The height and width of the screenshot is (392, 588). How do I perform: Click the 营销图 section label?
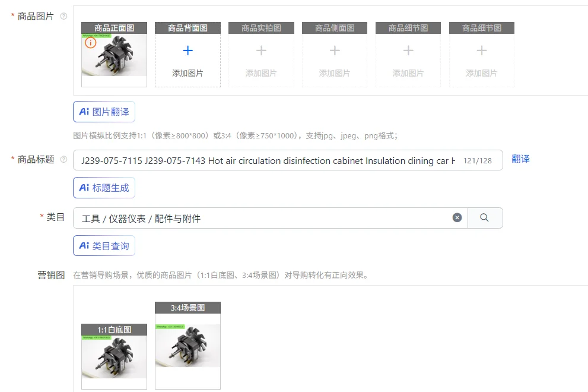[51, 275]
